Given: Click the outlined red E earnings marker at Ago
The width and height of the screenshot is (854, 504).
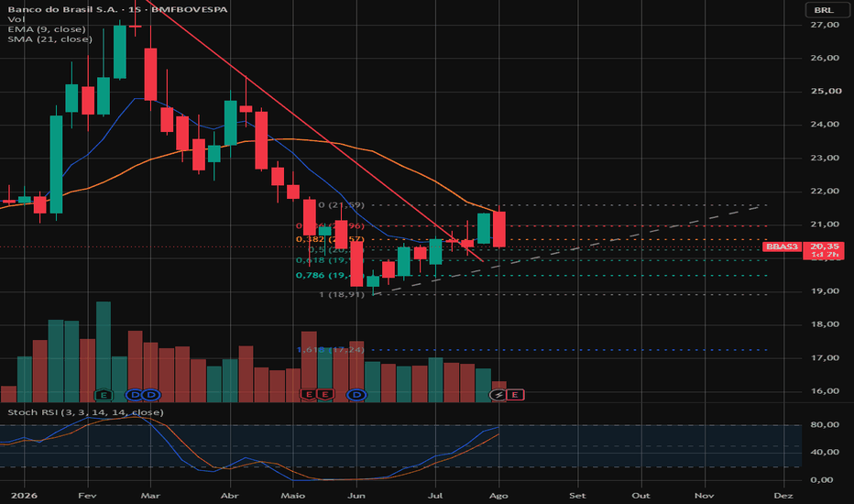Looking at the screenshot, I should [x=515, y=394].
